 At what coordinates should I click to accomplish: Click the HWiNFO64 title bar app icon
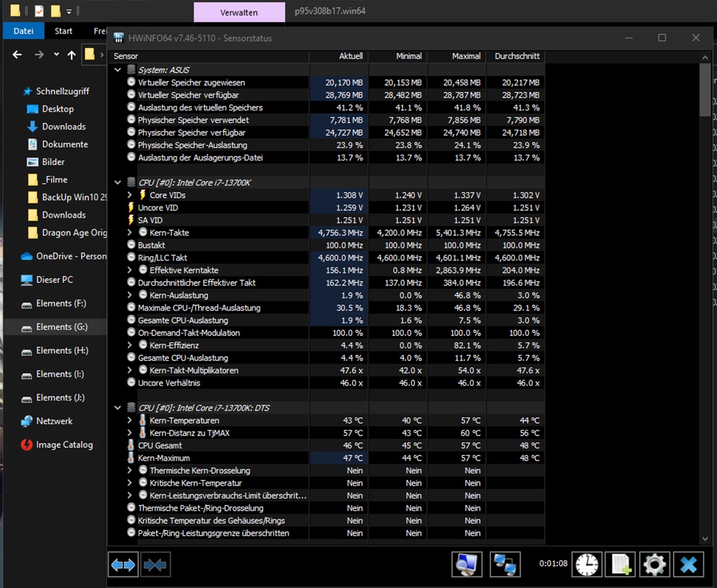pos(119,38)
